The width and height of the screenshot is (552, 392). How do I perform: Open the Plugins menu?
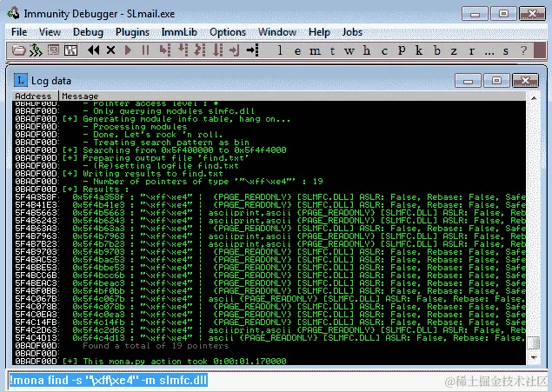tap(132, 32)
